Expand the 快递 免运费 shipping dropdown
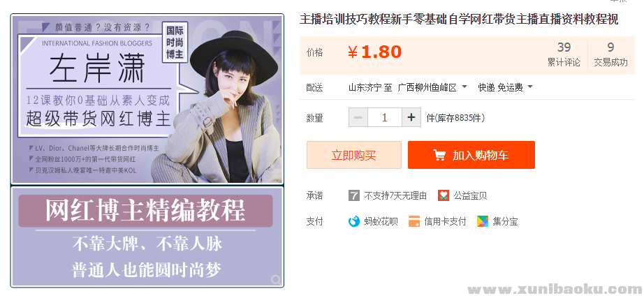 505,87
